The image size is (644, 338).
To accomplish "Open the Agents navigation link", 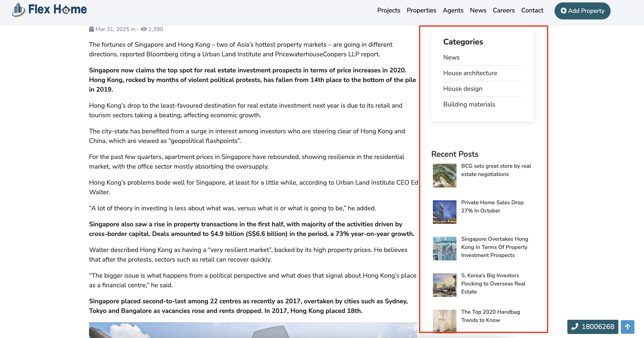I will tap(453, 10).
